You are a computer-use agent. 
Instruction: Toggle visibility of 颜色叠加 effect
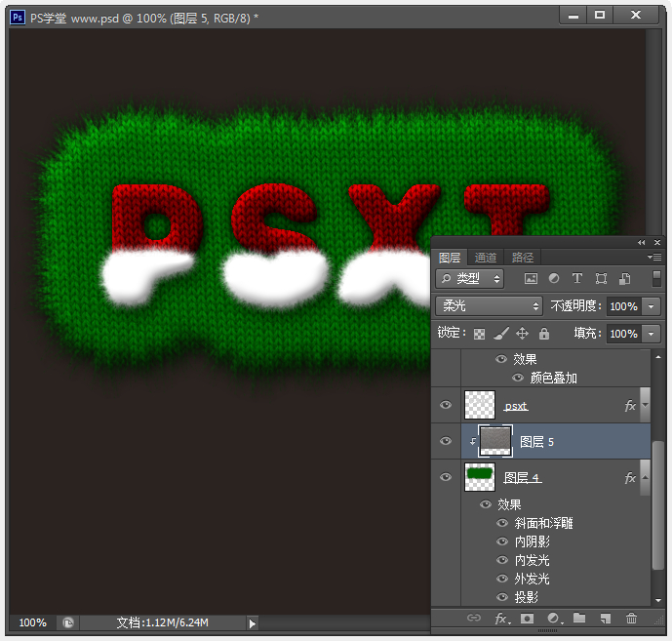tap(518, 378)
